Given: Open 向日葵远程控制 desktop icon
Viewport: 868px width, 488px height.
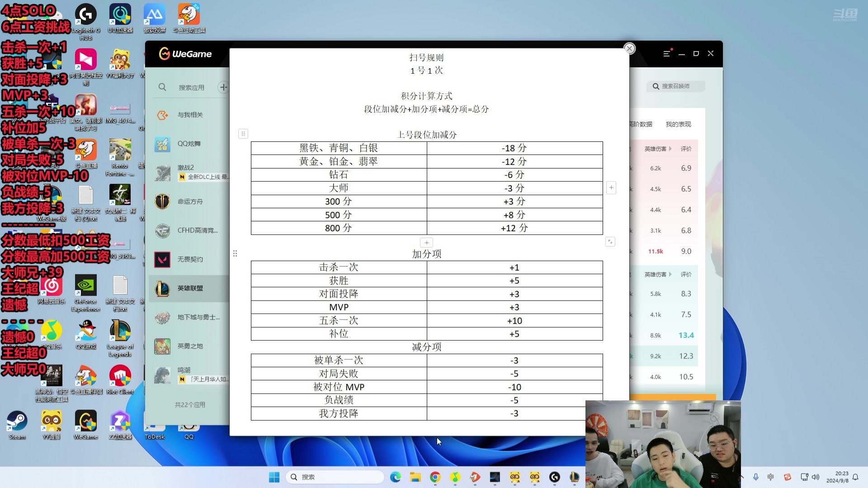Looking at the screenshot, I should click(86, 67).
